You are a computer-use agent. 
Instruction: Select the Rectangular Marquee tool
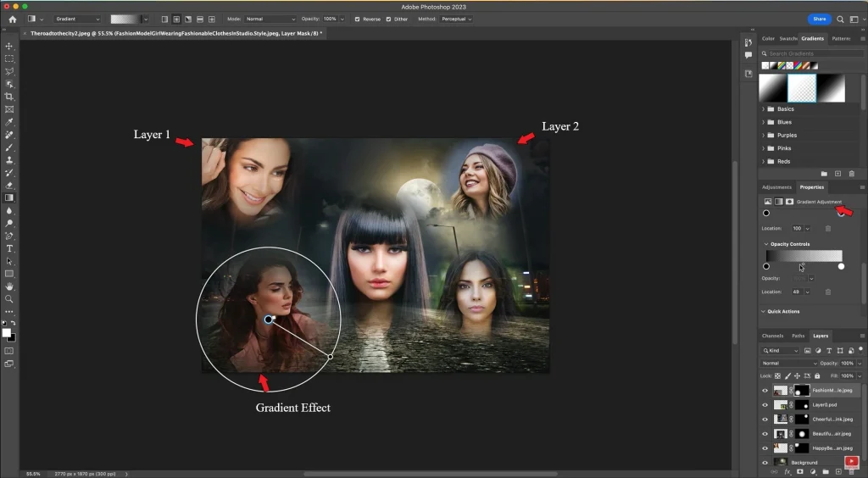(x=8, y=58)
